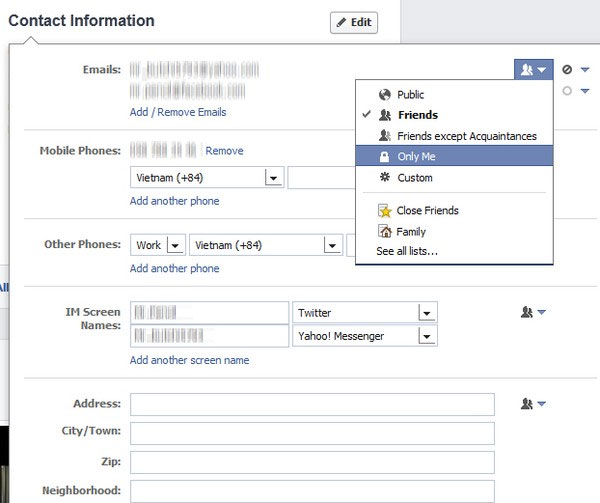The height and width of the screenshot is (503, 600).
Task: Click Add another screen name link
Action: 189,360
